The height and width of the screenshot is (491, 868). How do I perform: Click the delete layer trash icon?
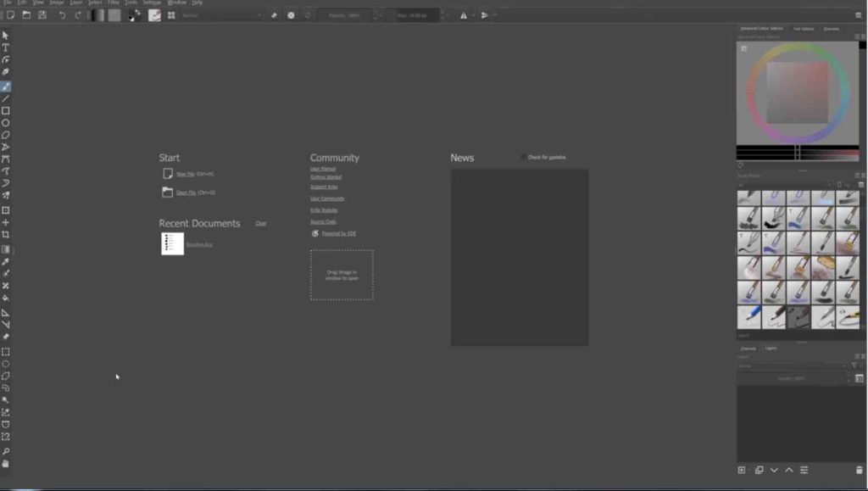pyautogui.click(x=860, y=471)
